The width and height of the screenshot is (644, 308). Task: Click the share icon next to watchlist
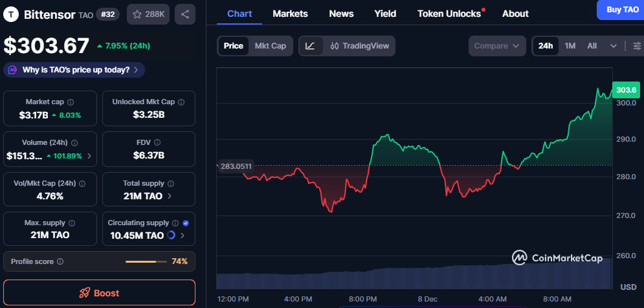pyautogui.click(x=185, y=14)
